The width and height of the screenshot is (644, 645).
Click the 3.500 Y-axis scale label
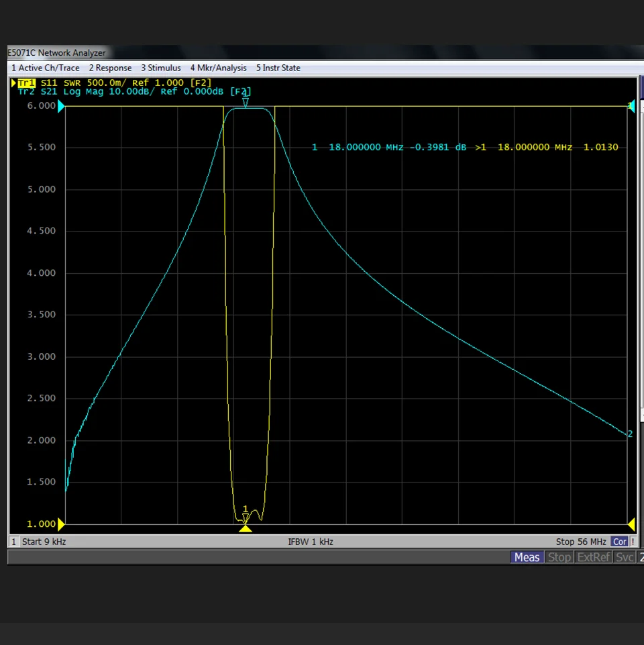(x=41, y=314)
